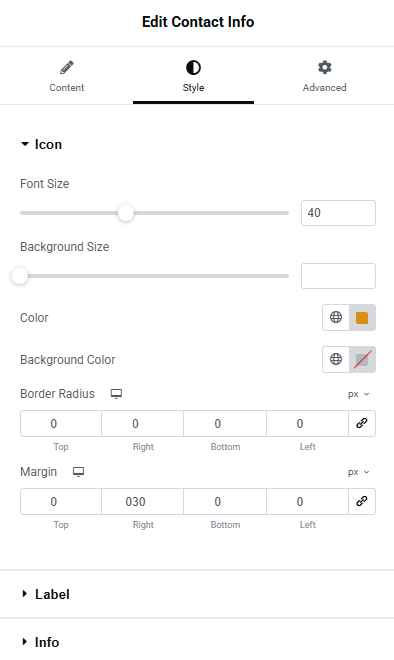
Task: Focus the Font Size value field
Action: [x=338, y=213]
